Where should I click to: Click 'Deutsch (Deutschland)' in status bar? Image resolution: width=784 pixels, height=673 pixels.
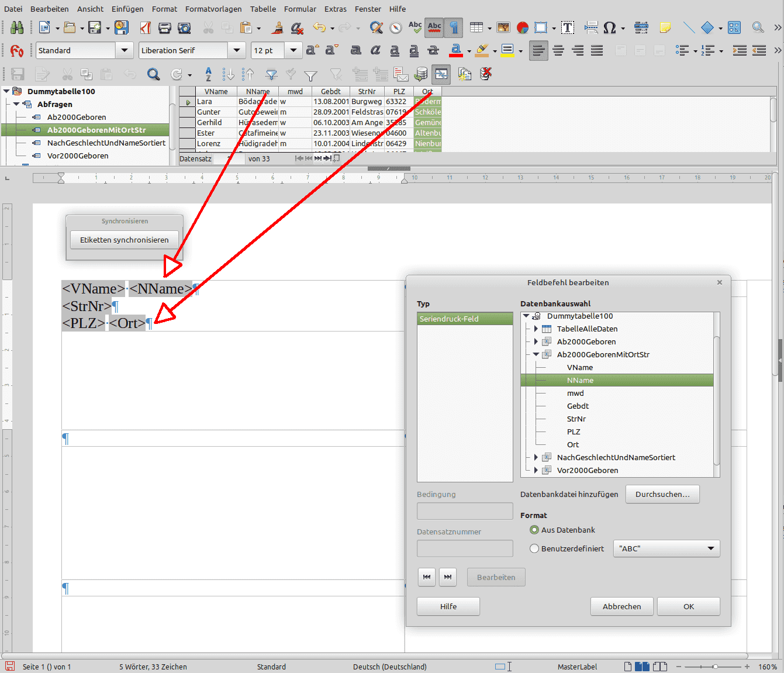tap(390, 667)
